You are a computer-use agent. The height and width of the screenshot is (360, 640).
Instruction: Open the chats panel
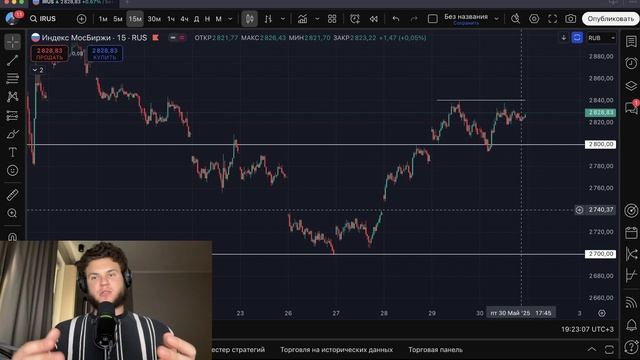tap(631, 108)
